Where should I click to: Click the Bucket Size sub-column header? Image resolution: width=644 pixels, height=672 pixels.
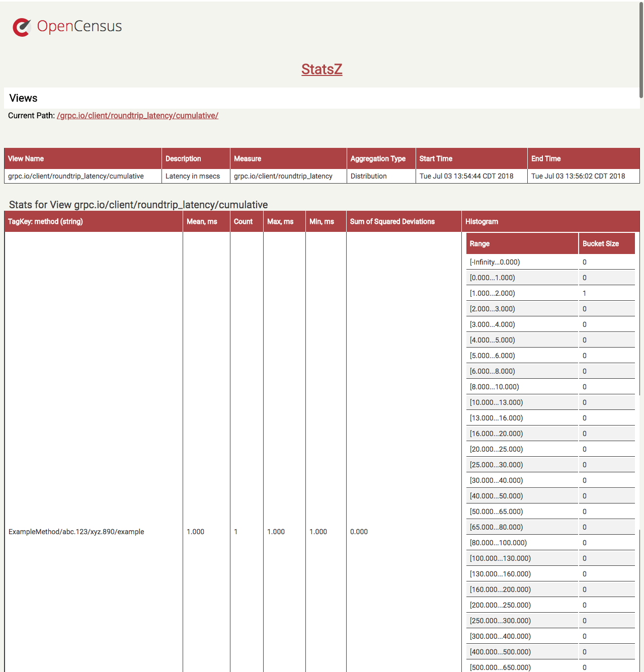coord(601,243)
